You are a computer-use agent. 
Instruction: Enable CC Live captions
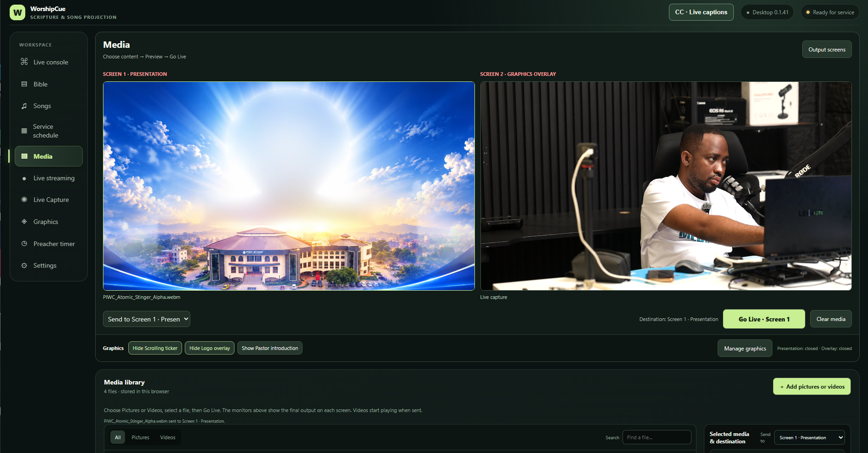(x=701, y=12)
